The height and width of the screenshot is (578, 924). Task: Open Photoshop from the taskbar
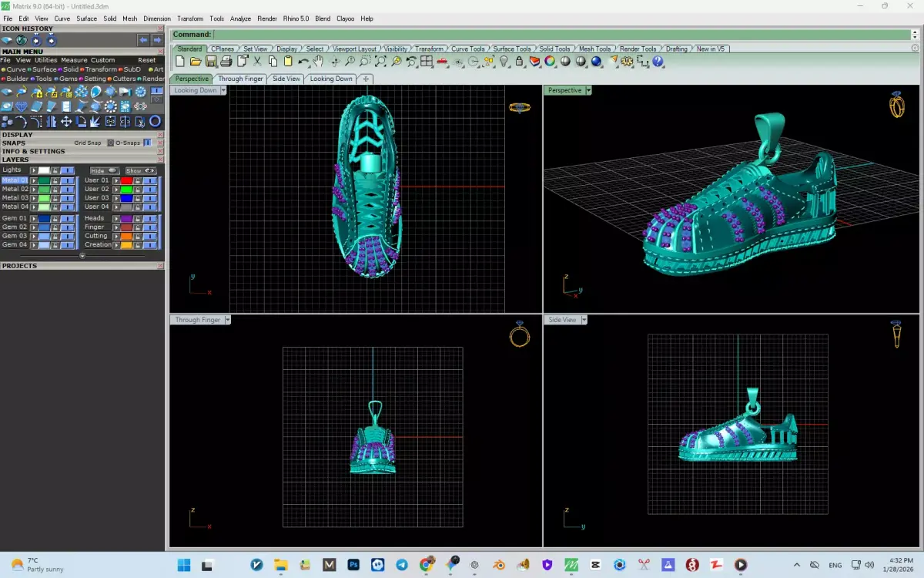(353, 565)
